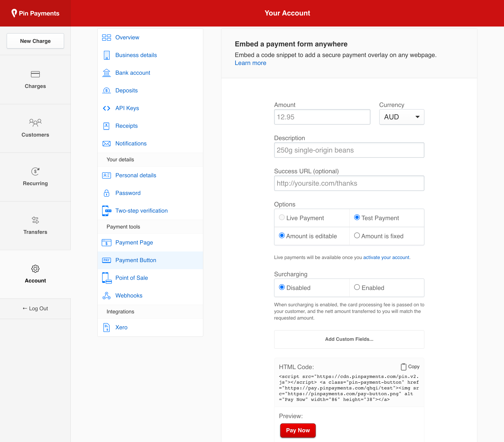Viewport: 504px width, 442px height.
Task: Click the Webhooks icon in the menu
Action: 106,295
